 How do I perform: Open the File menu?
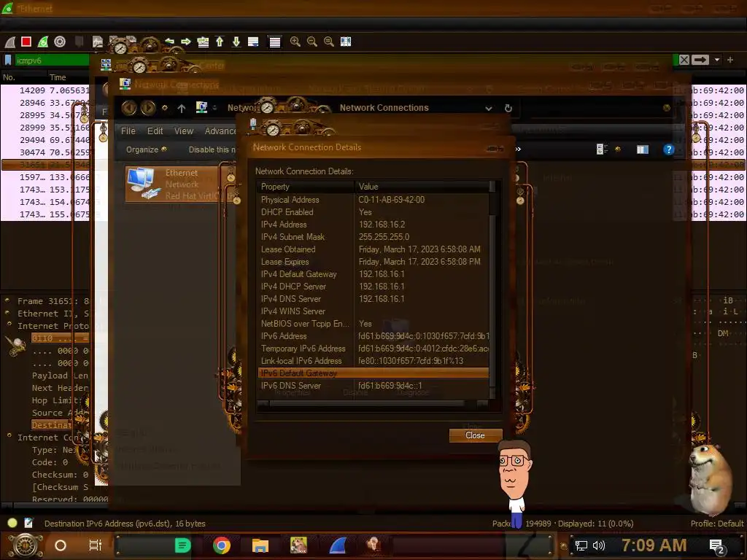coord(128,131)
